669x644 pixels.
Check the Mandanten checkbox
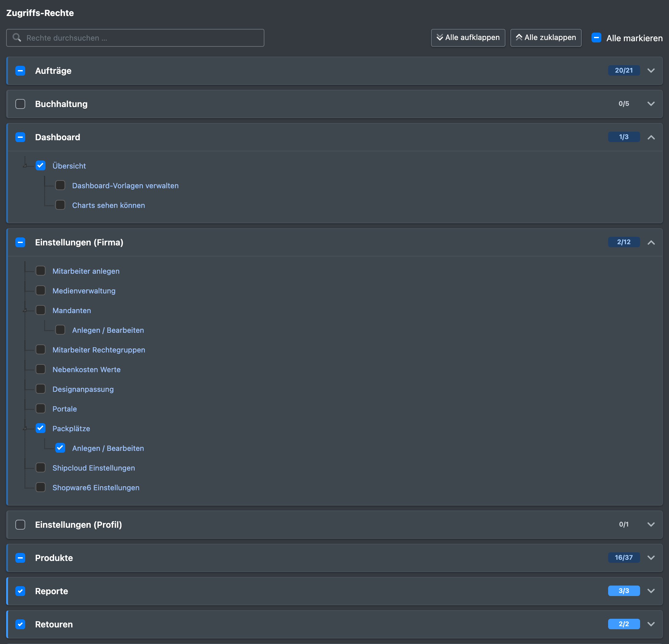coord(41,310)
